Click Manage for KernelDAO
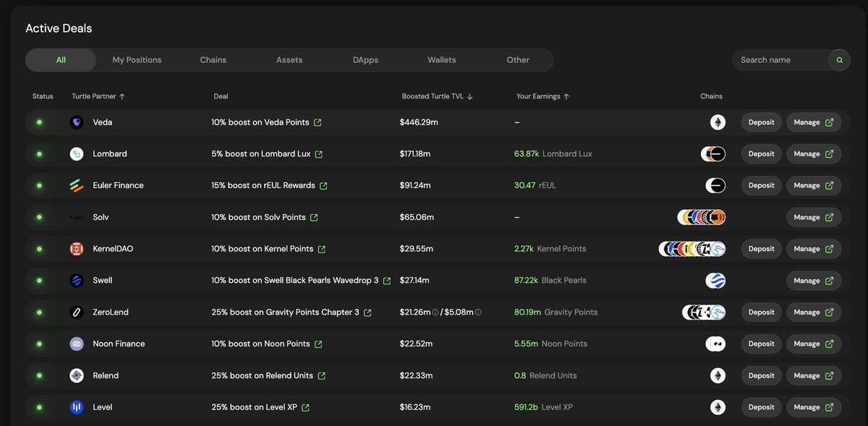This screenshot has height=426, width=868. 814,249
